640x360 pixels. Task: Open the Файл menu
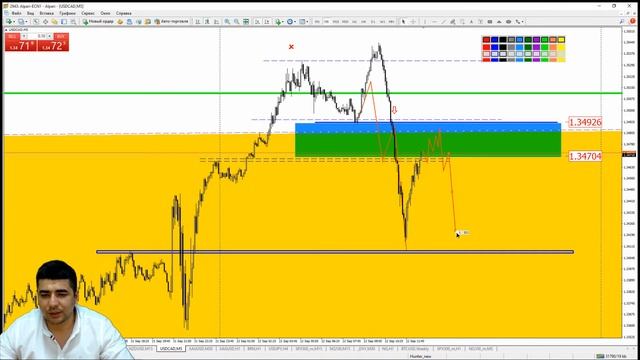tap(16, 13)
